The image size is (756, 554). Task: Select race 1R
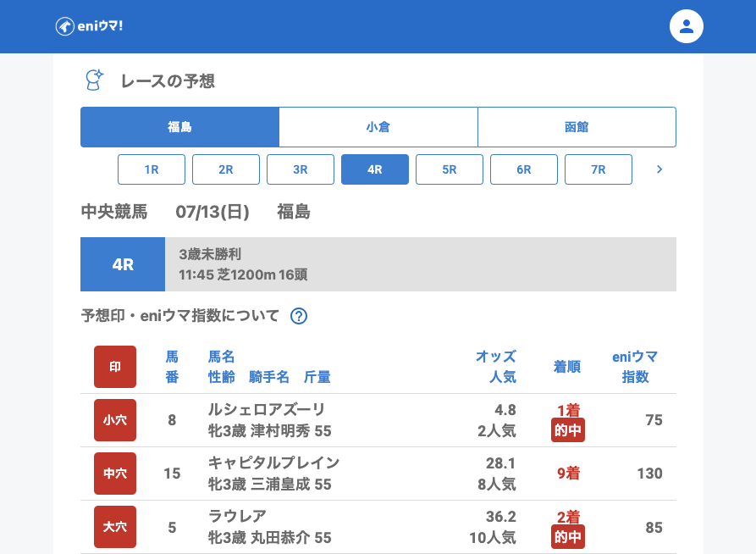pyautogui.click(x=152, y=169)
